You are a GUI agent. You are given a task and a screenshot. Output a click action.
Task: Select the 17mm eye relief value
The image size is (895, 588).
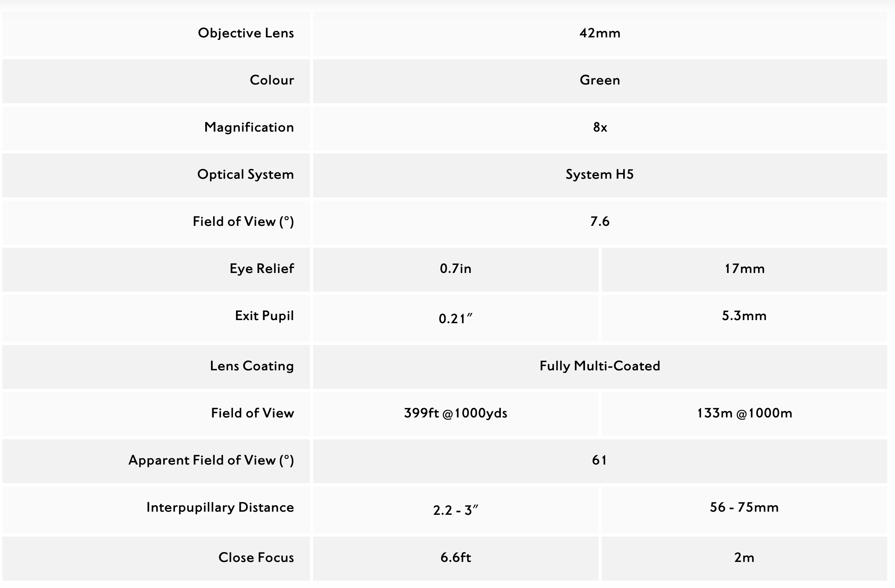tap(744, 269)
